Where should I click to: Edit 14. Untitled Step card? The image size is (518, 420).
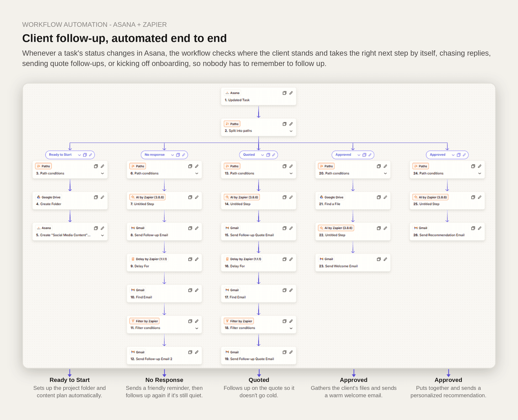[291, 197]
